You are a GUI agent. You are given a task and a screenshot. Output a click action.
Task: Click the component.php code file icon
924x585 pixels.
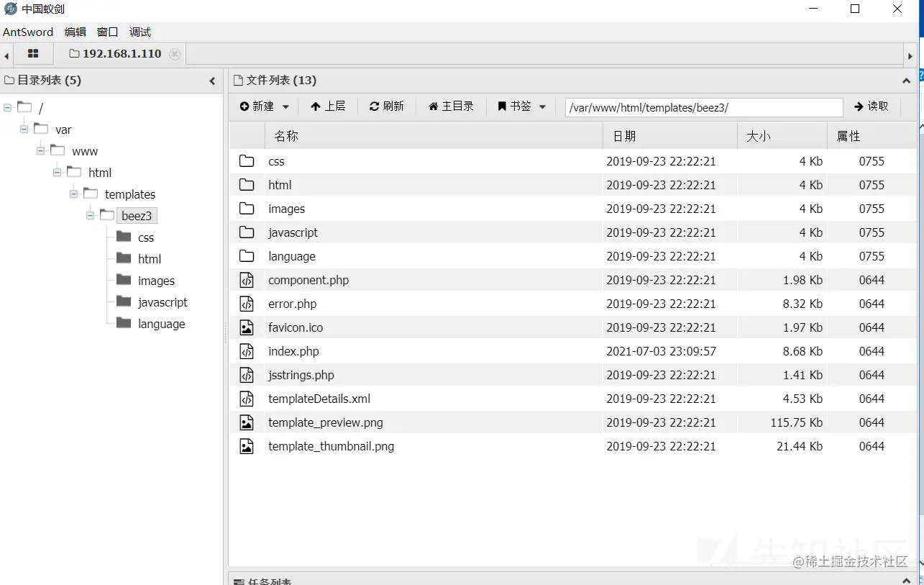pyautogui.click(x=247, y=280)
